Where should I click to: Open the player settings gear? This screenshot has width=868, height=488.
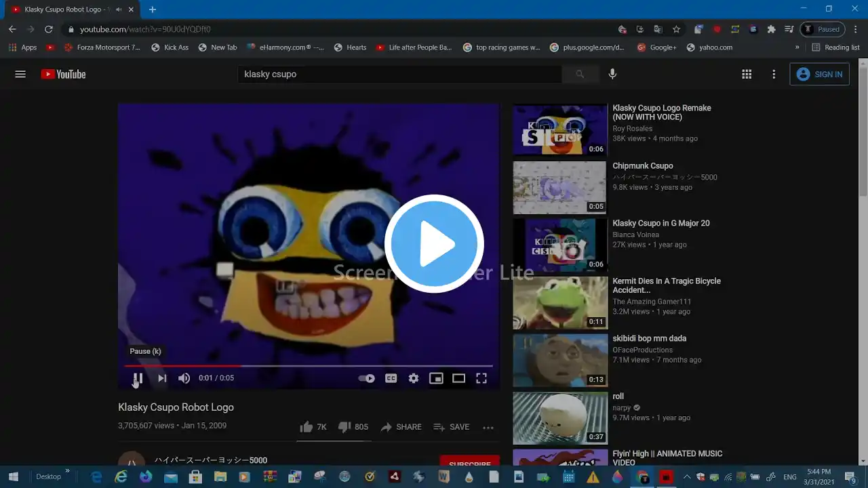tap(414, 378)
